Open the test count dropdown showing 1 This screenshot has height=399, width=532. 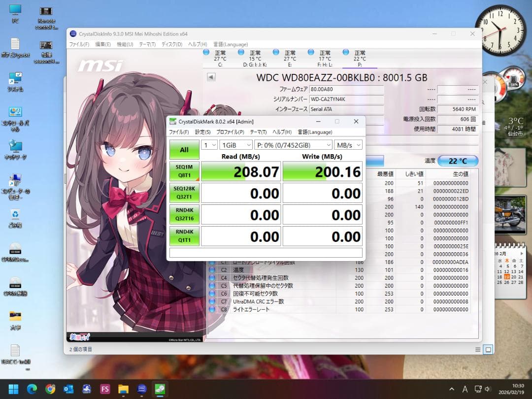click(x=209, y=145)
